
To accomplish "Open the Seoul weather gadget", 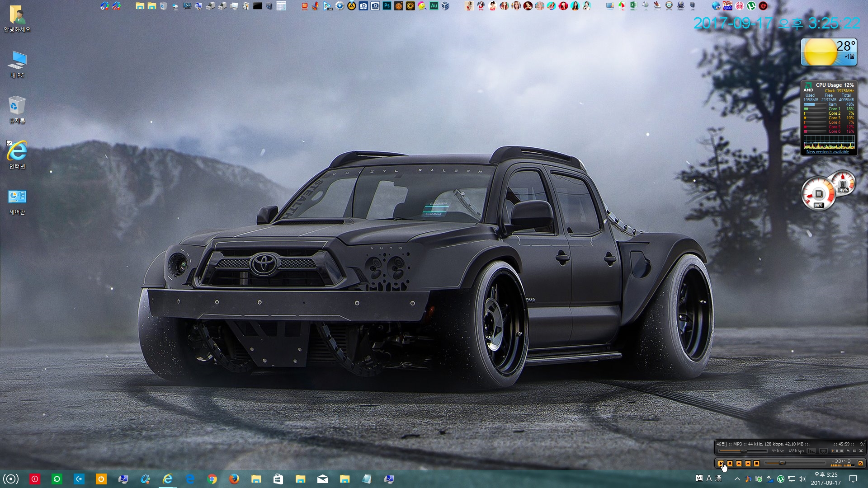I will (x=829, y=52).
